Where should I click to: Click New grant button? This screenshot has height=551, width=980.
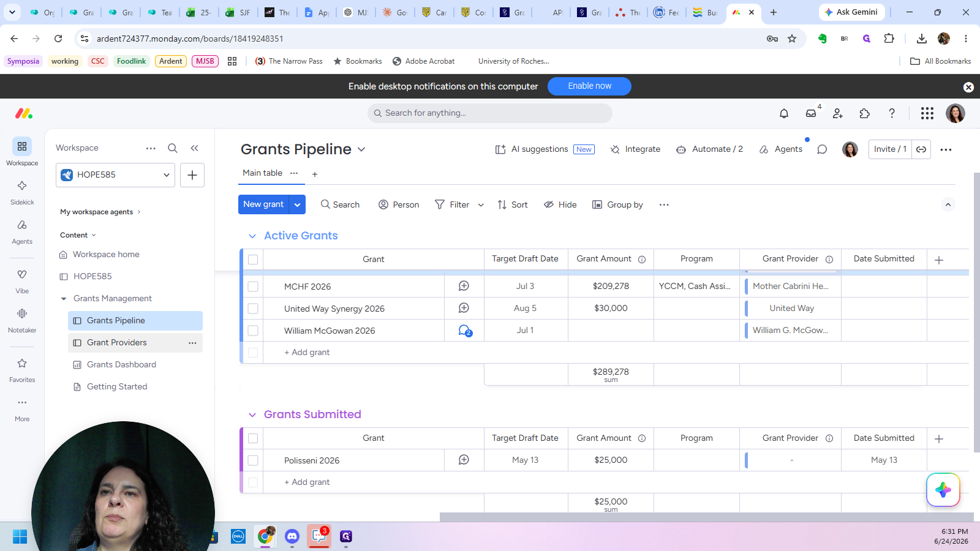point(263,204)
